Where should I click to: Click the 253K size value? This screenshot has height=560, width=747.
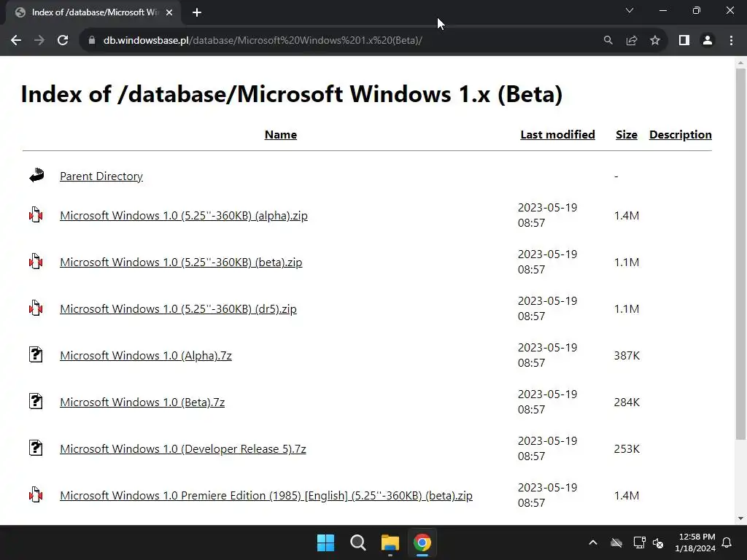(x=627, y=449)
